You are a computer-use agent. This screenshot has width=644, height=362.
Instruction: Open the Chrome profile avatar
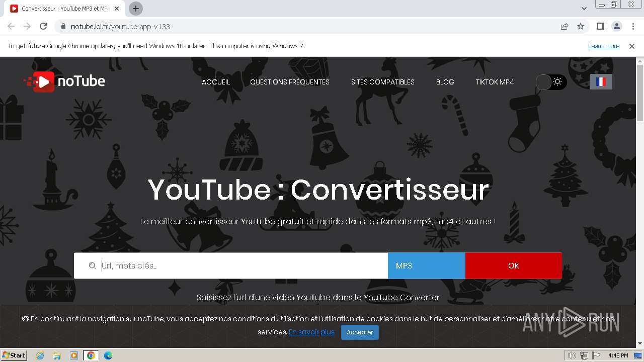(616, 26)
